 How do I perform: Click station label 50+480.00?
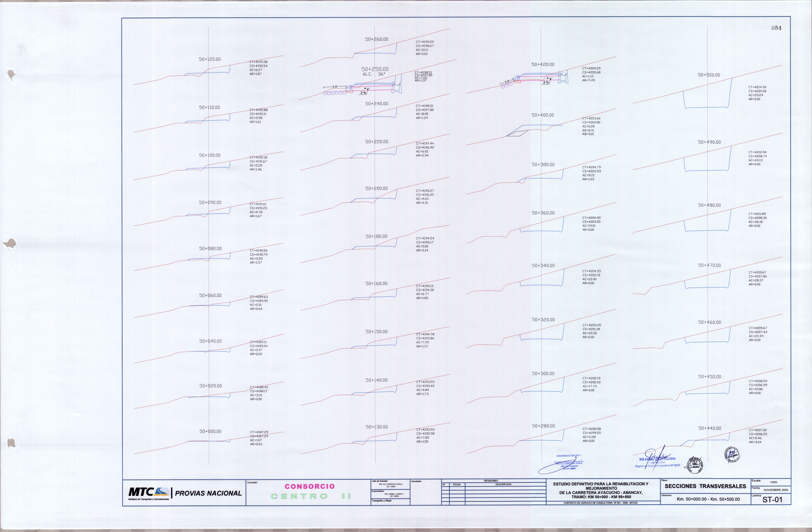point(709,205)
